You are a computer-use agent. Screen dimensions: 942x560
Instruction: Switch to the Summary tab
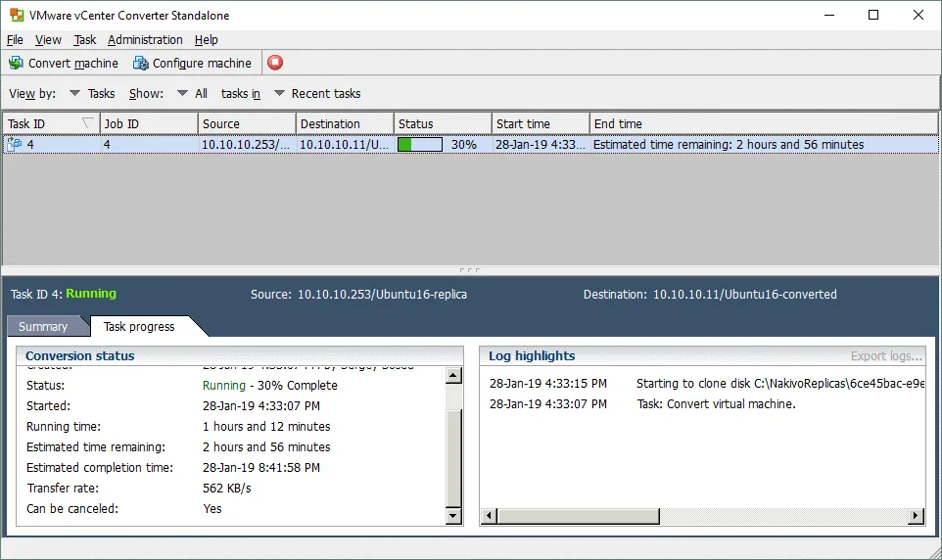point(43,327)
